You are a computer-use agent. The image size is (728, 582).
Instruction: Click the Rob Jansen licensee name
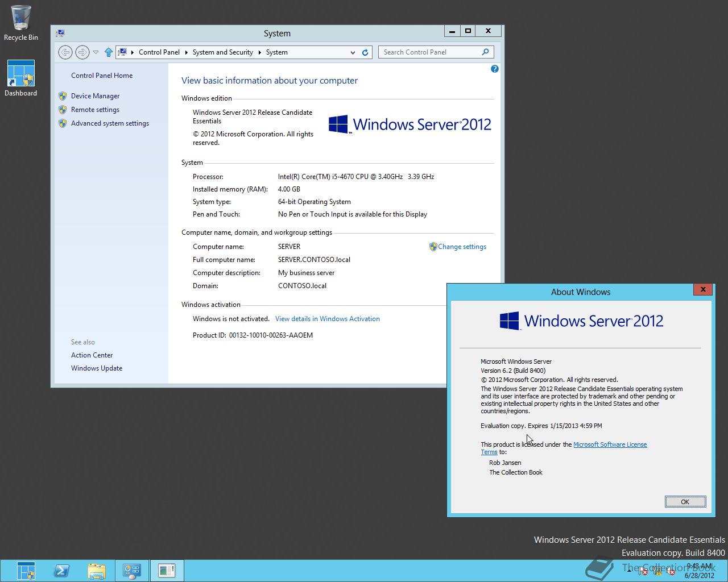(x=505, y=463)
